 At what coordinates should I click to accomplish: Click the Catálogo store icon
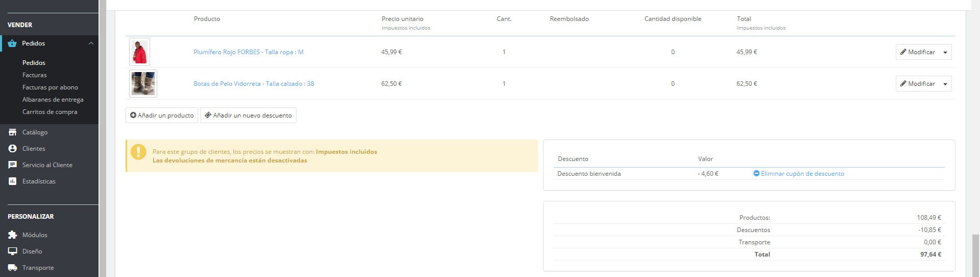coord(12,132)
